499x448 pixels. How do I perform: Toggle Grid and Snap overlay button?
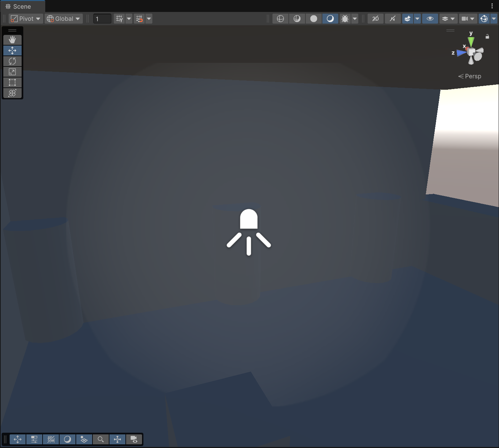click(51, 439)
